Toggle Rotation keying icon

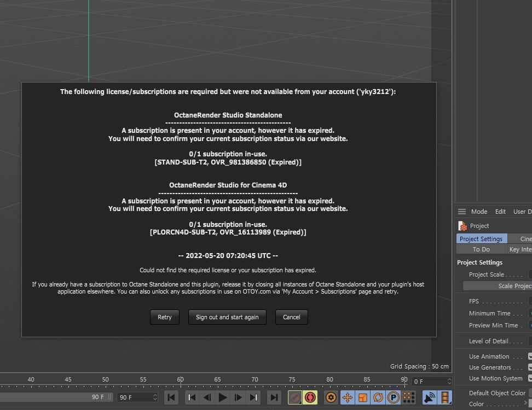378,397
